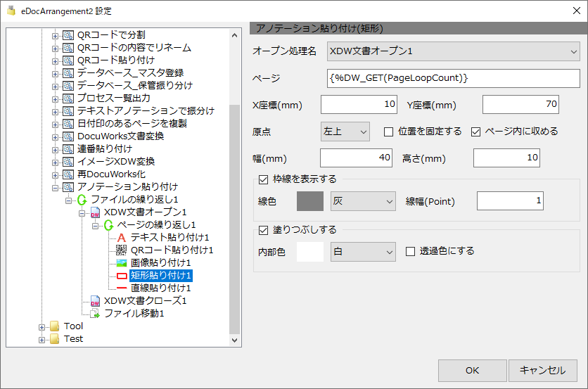Click the 線幅(Point) input field

(x=510, y=200)
